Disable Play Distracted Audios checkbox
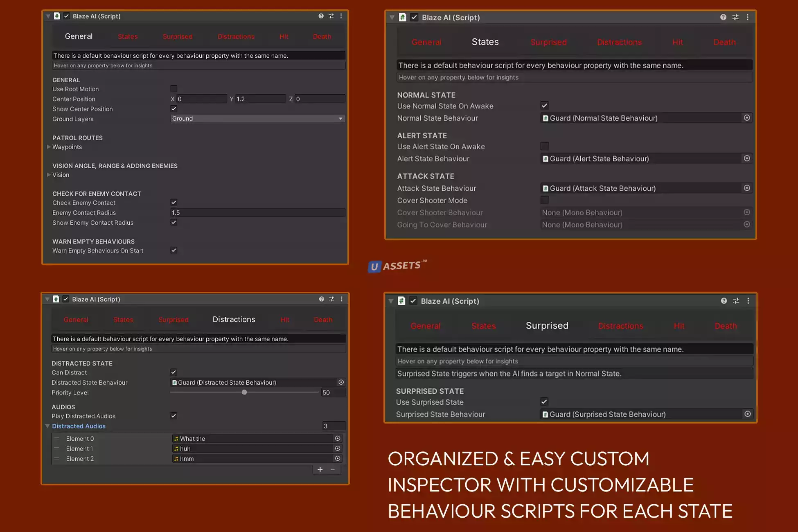This screenshot has width=798, height=532. tap(174, 416)
